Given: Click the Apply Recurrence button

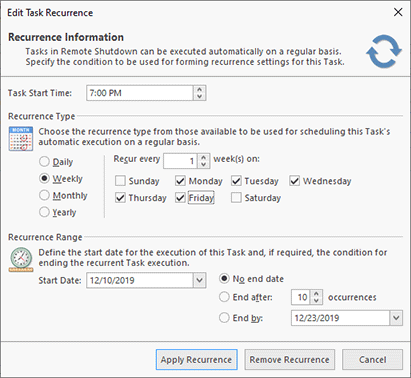Looking at the screenshot, I should [x=196, y=360].
